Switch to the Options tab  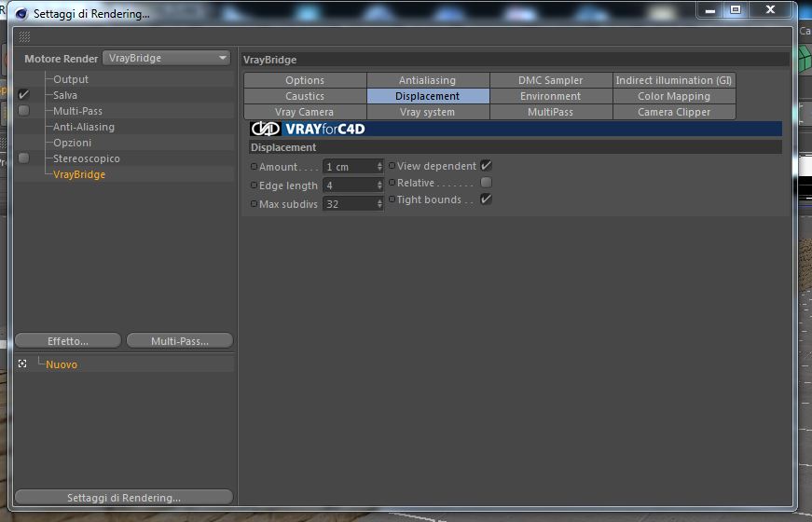click(x=305, y=80)
